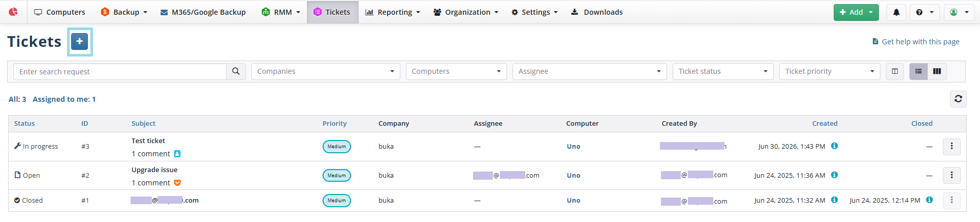
Task: Click Medium priority badge on ticket #1
Action: click(337, 201)
